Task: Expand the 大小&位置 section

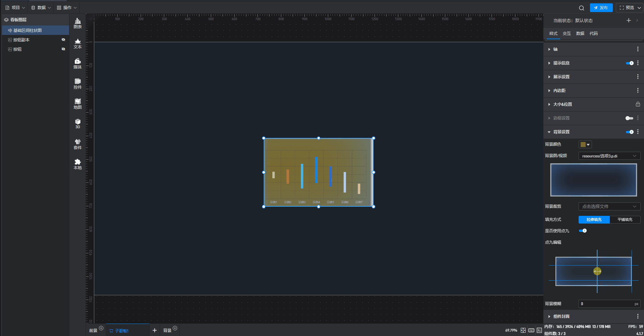Action: click(x=562, y=104)
